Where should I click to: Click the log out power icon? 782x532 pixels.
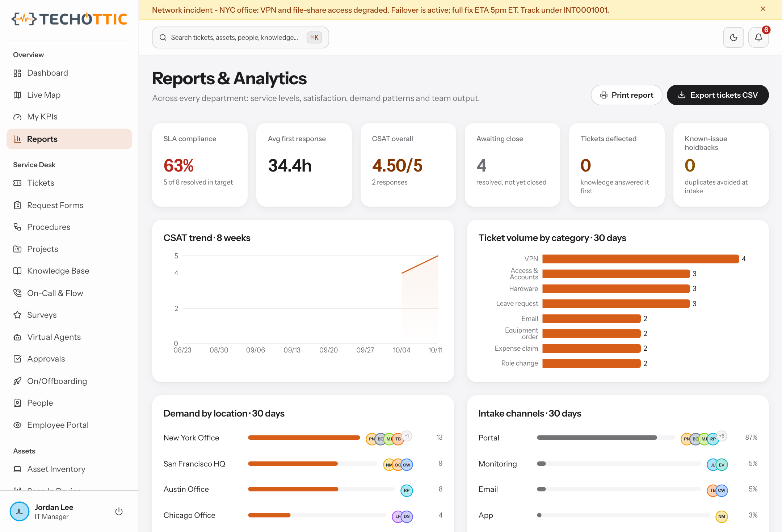[x=119, y=511]
